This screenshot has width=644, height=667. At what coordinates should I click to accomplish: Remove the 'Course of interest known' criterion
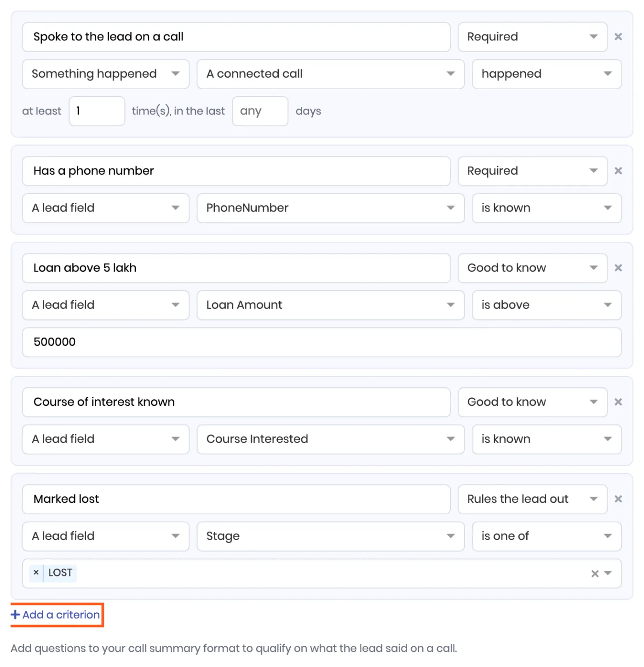click(618, 402)
